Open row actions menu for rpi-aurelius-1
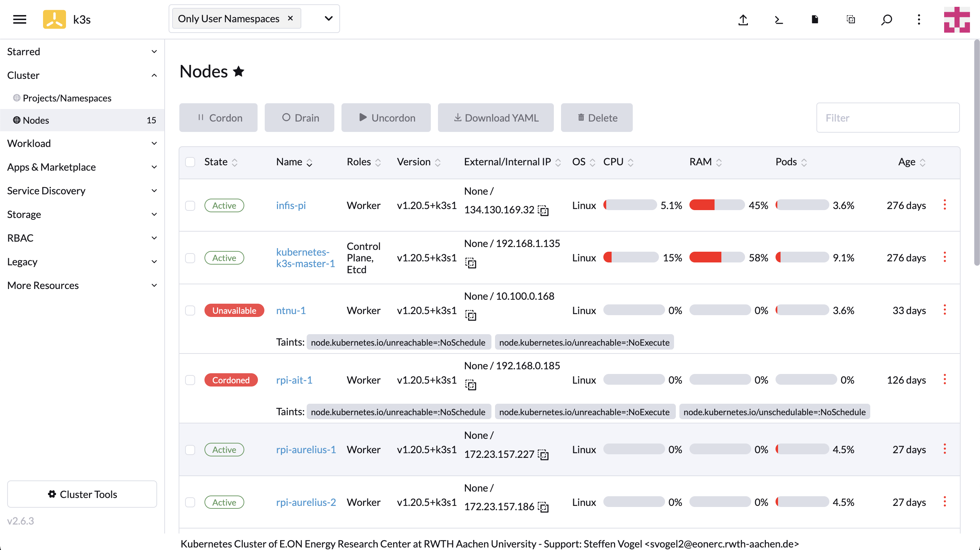This screenshot has height=550, width=980. [944, 449]
